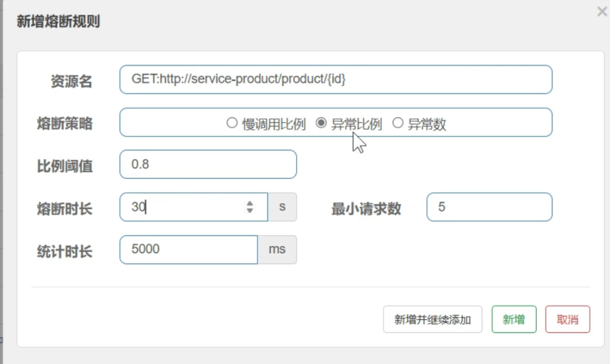Click the 最小请求数 label text
The image size is (610, 364).
[366, 209]
